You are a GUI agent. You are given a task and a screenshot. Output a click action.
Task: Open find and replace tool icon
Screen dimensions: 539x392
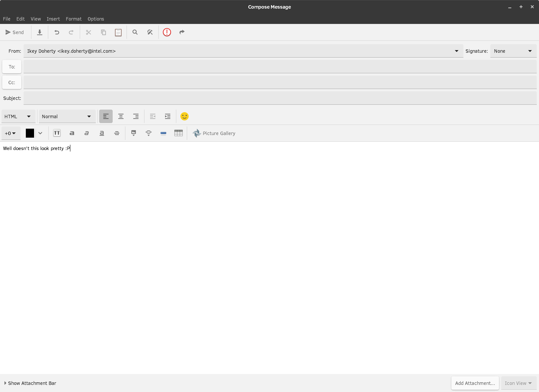[x=150, y=32]
